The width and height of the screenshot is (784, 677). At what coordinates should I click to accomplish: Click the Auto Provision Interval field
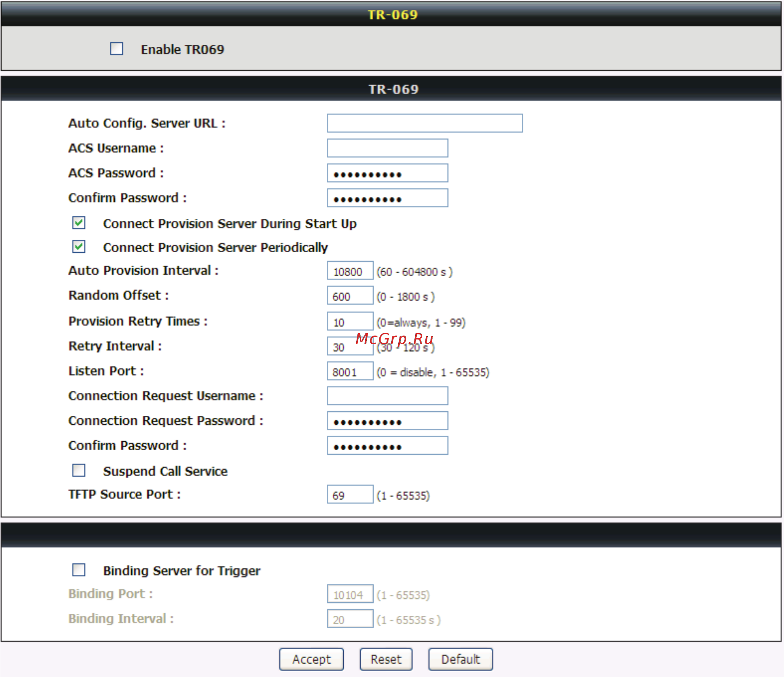pos(350,271)
